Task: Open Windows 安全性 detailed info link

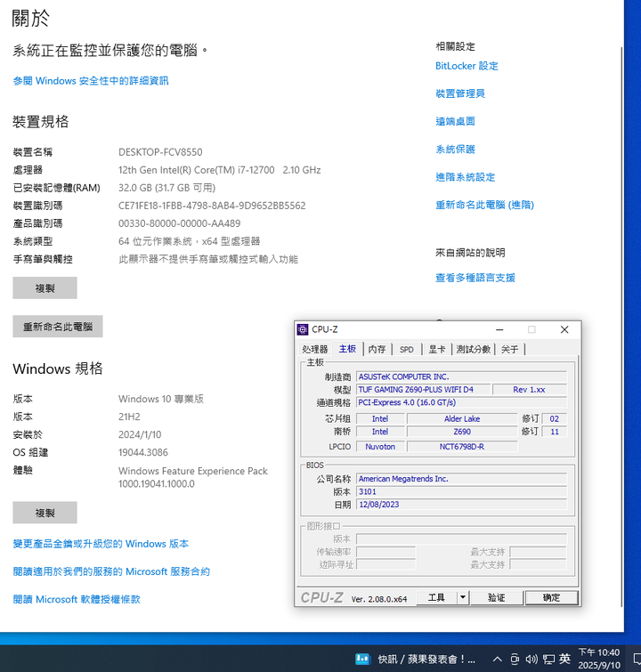Action: pos(91,81)
